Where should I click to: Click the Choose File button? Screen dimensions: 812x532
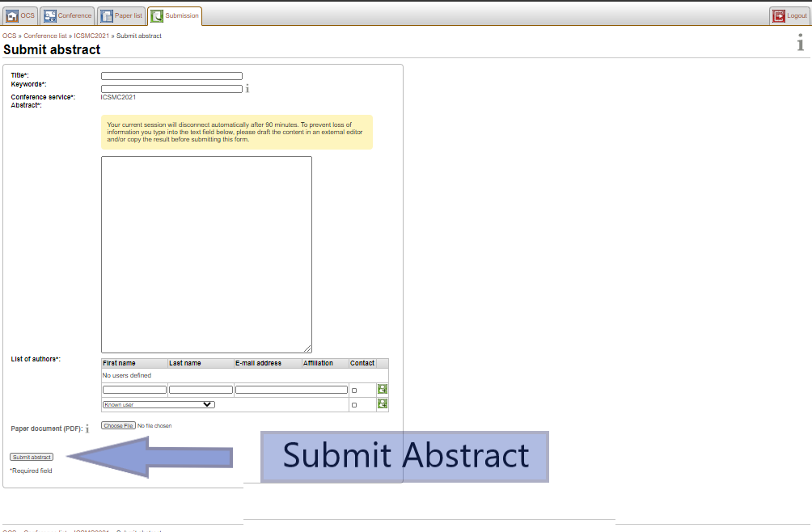118,425
